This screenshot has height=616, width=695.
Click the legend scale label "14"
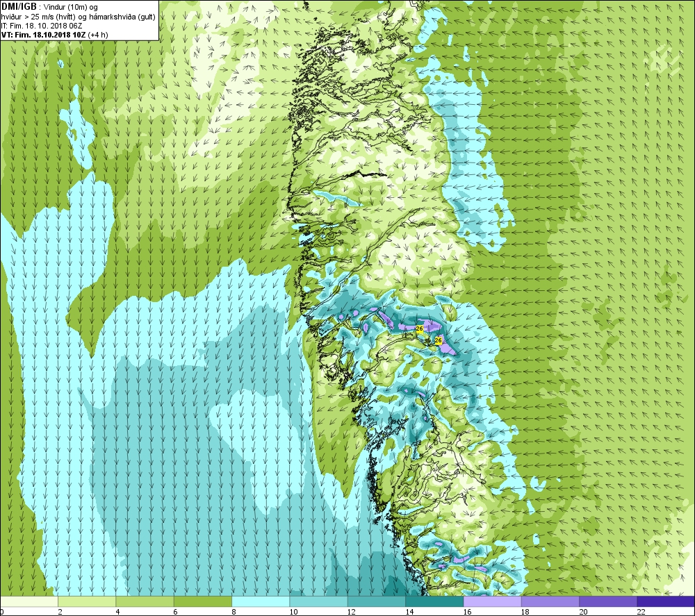click(409, 612)
